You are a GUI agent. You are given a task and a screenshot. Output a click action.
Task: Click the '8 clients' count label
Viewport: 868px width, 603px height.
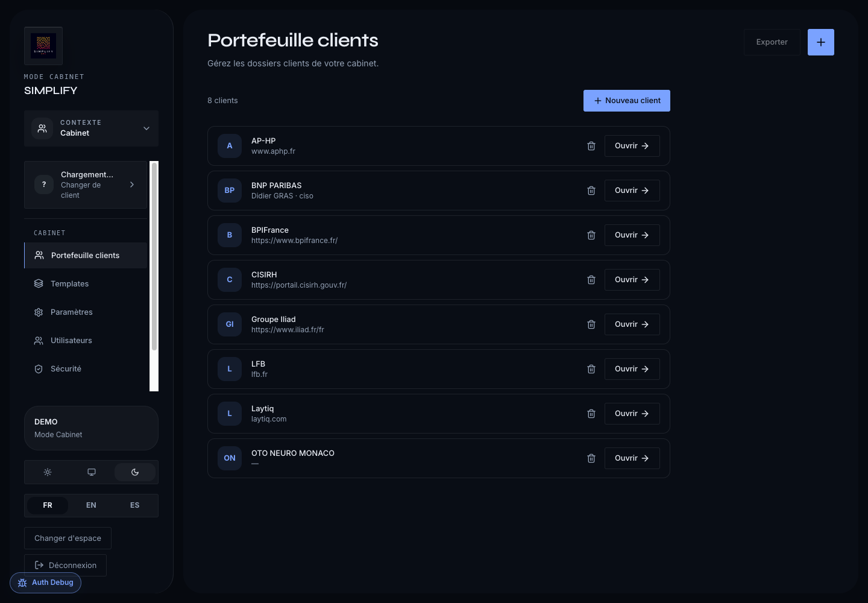click(x=222, y=101)
